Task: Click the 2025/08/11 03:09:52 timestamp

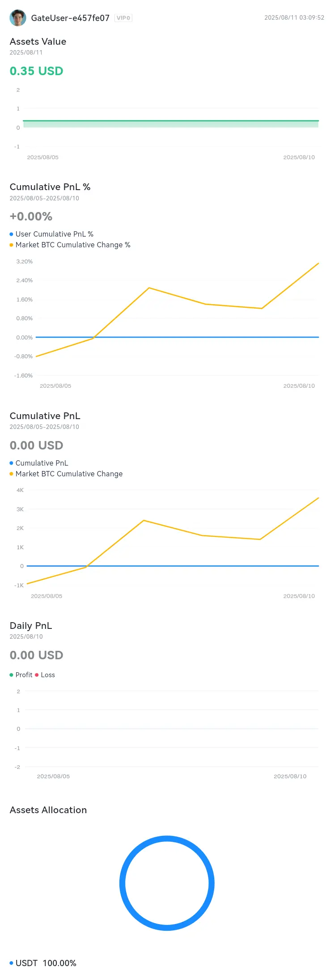Action: [294, 18]
